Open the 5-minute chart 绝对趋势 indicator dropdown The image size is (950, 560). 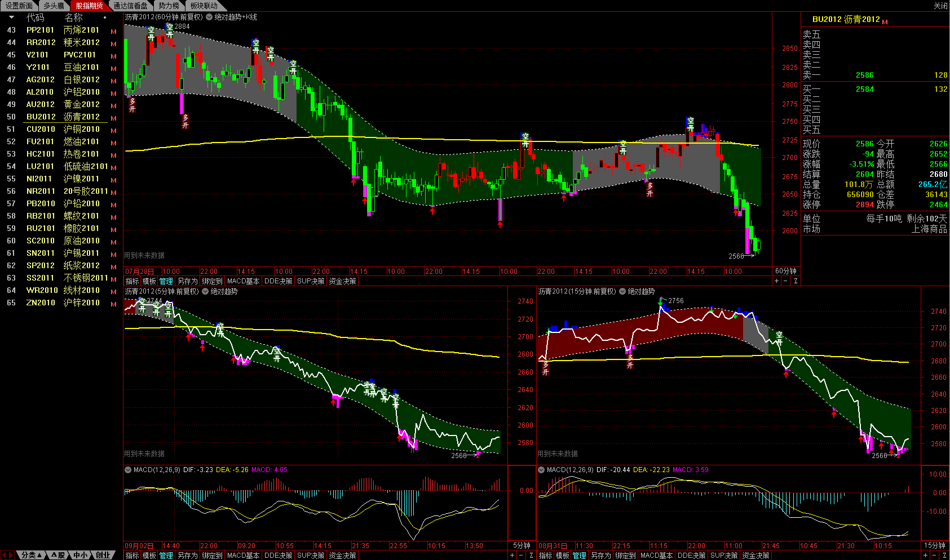click(205, 292)
